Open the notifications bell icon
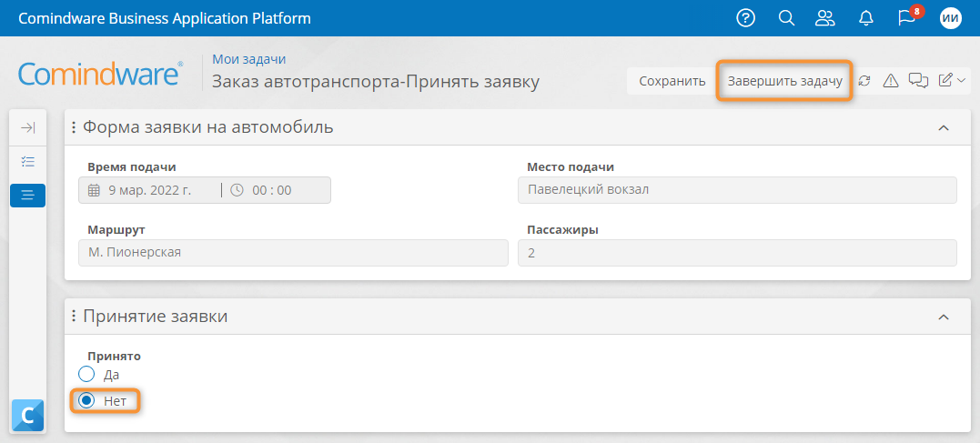The height and width of the screenshot is (443, 980). (x=866, y=18)
